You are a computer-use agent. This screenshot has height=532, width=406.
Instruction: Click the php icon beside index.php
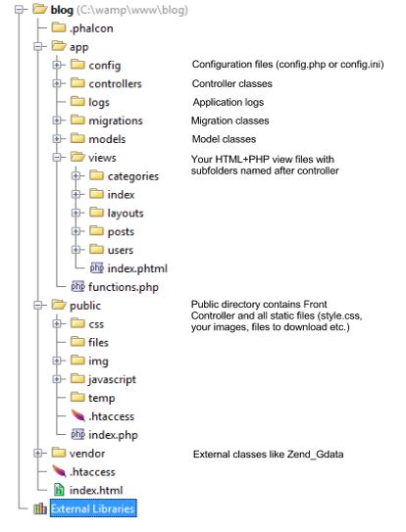click(77, 434)
